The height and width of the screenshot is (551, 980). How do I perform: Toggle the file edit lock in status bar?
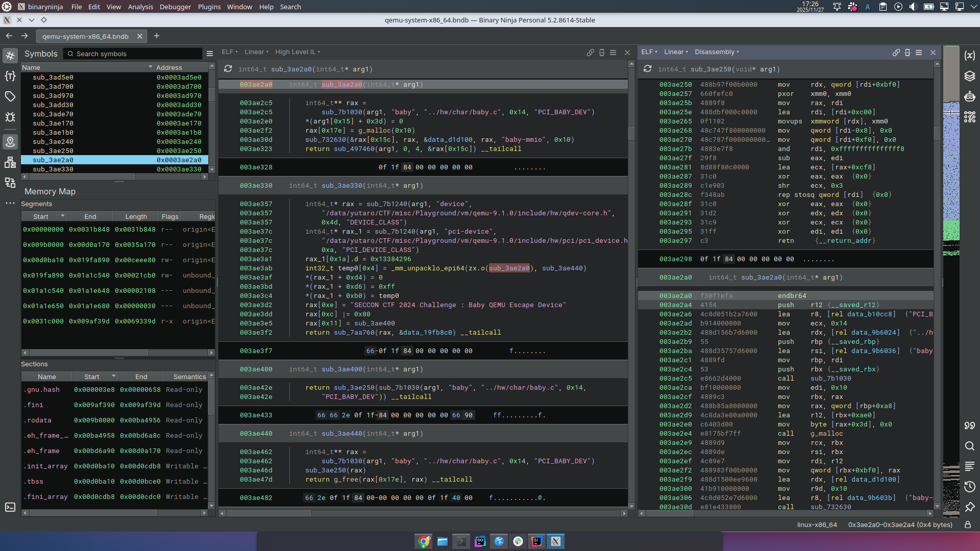pos(968,524)
